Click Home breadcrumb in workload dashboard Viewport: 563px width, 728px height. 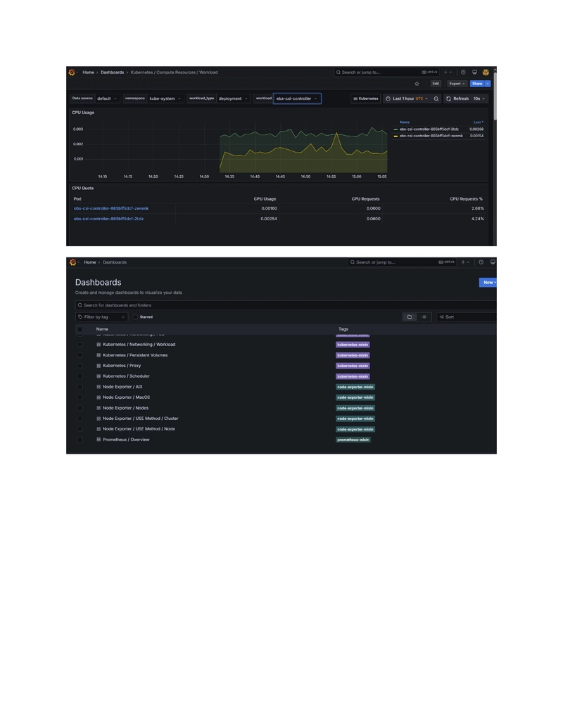click(x=88, y=72)
